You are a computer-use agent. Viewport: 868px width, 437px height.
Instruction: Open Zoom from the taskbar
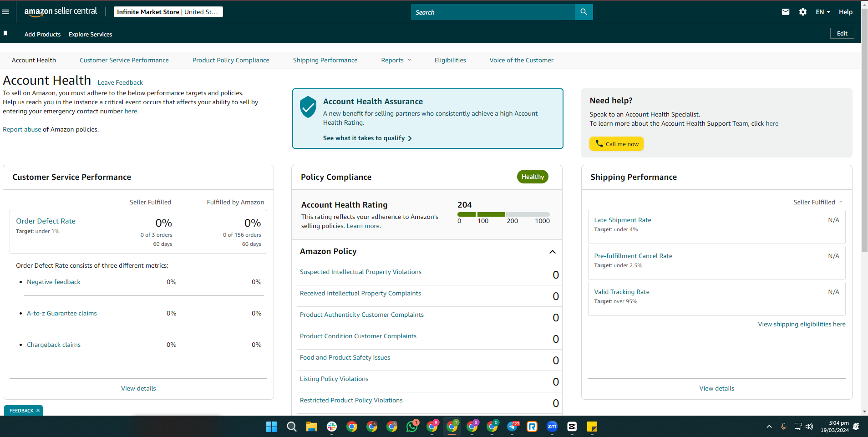click(x=552, y=427)
